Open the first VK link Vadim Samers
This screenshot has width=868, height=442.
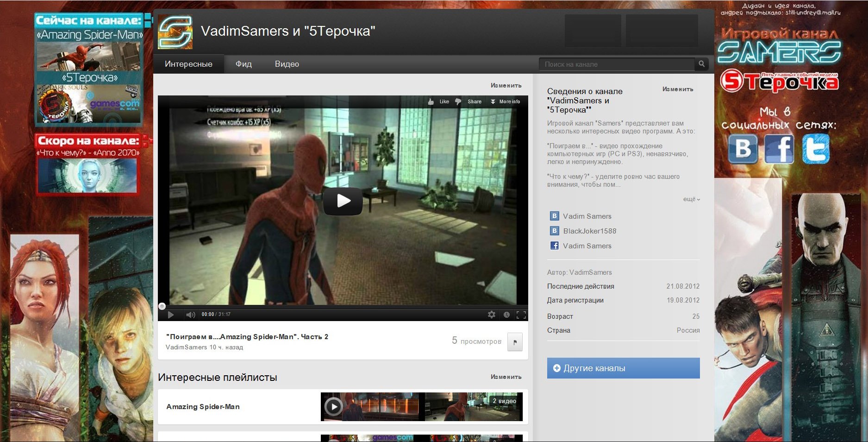click(587, 216)
